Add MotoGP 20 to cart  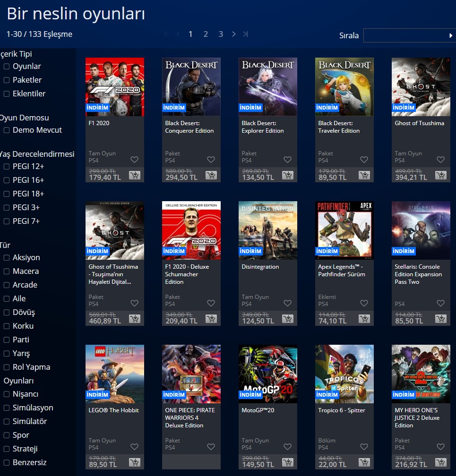(x=288, y=462)
